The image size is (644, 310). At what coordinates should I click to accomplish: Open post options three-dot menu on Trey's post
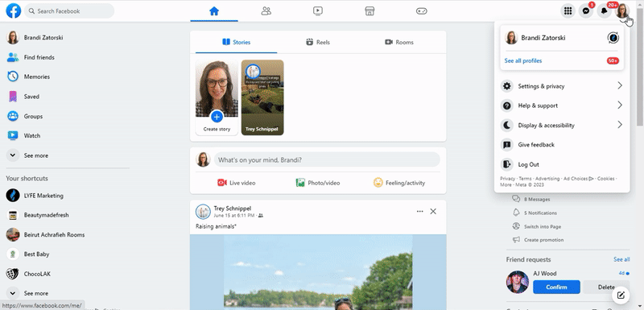(419, 212)
